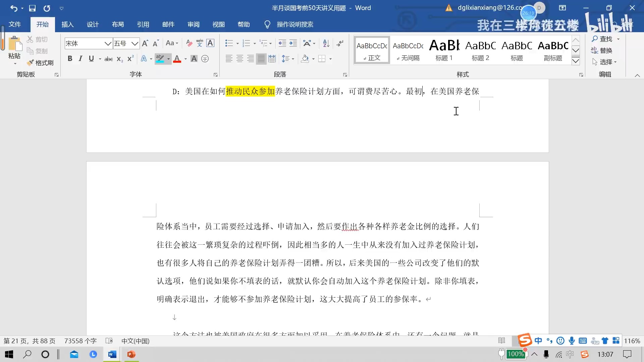Open font color dropdown arrow
The height and width of the screenshot is (362, 644).
tap(185, 59)
